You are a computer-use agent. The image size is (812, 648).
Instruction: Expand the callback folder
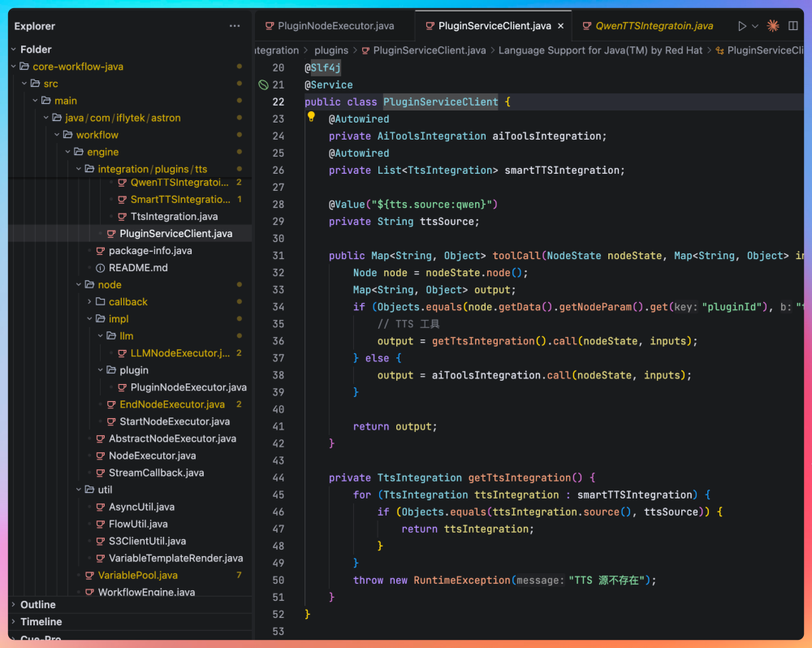(127, 302)
